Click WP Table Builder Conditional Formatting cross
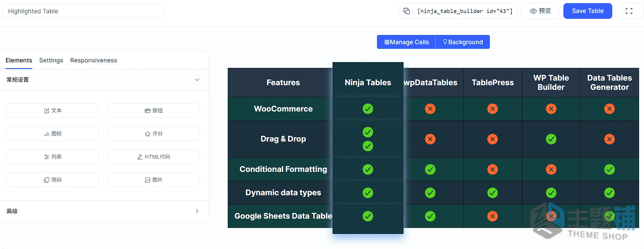 click(x=551, y=170)
